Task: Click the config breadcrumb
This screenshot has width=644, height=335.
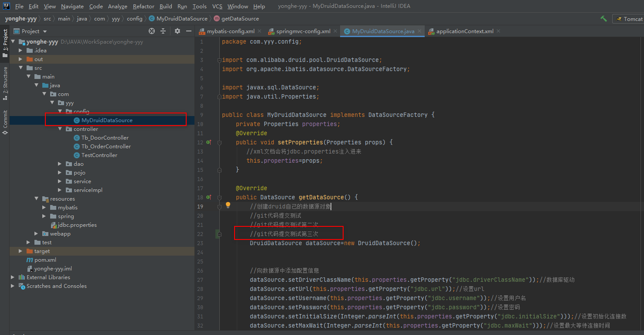Action: click(134, 19)
